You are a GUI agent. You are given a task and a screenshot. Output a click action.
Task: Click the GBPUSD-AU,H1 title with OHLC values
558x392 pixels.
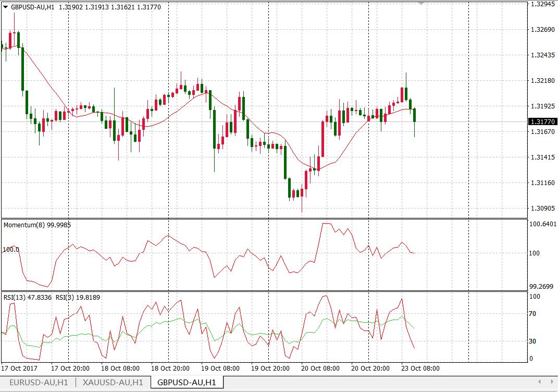pyautogui.click(x=86, y=7)
